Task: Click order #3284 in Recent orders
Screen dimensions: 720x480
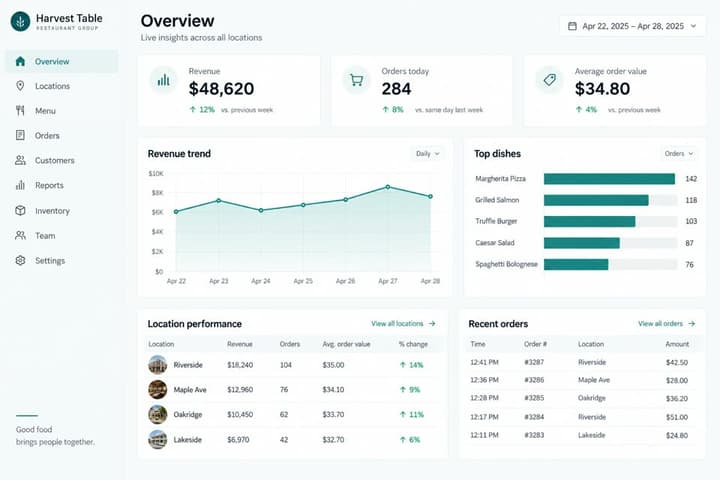Action: (534, 417)
